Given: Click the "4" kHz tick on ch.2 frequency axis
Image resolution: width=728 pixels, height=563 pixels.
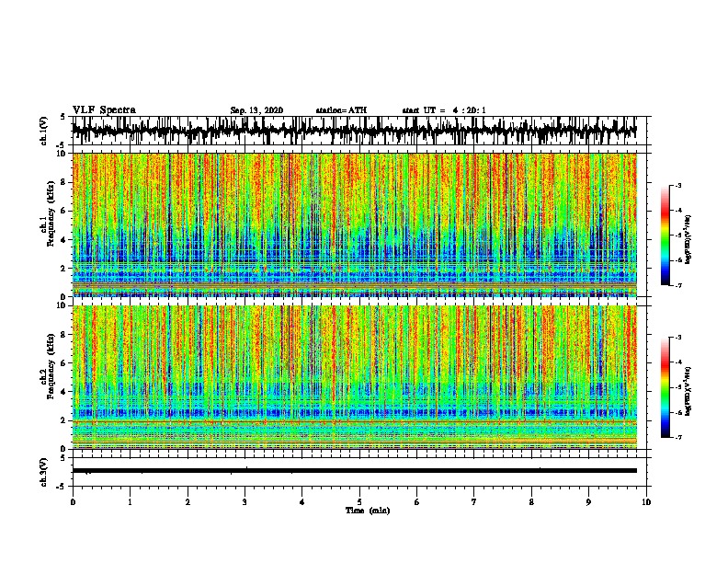Looking at the screenshot, I should point(64,392).
